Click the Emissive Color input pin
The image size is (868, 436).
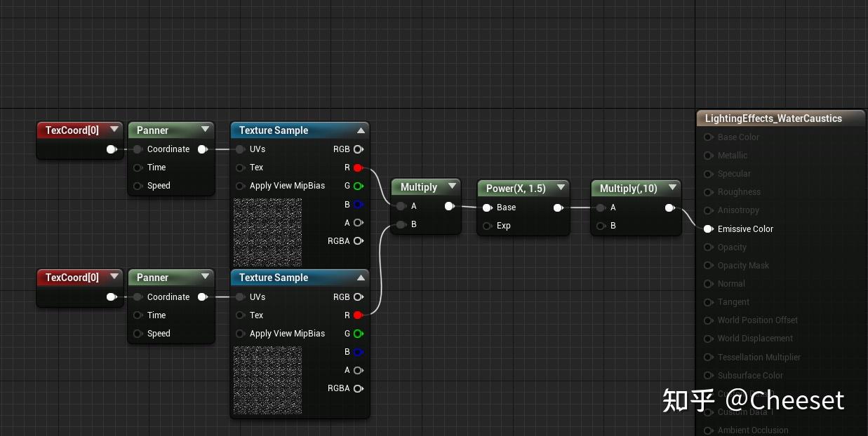click(707, 229)
